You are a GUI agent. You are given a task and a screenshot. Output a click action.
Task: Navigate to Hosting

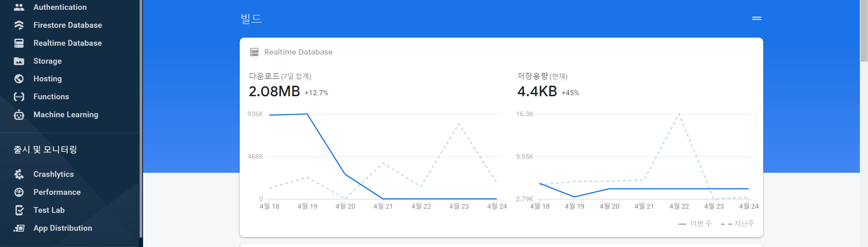[x=48, y=79]
